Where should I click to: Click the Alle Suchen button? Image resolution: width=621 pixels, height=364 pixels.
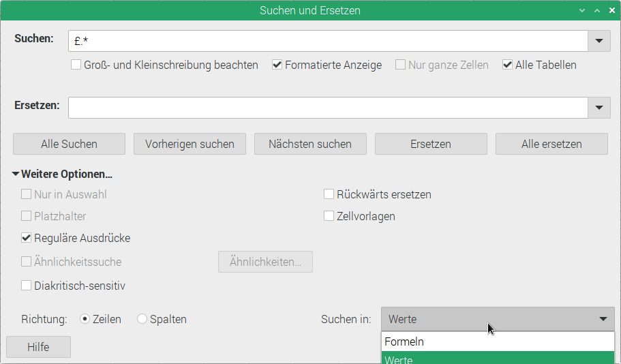(x=69, y=144)
